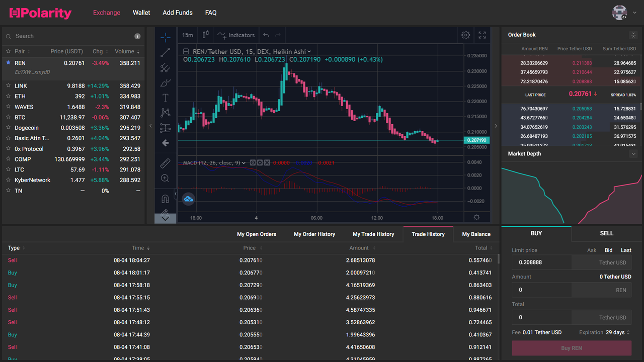
Task: Activate the chart zoom-in tool
Action: 165,178
